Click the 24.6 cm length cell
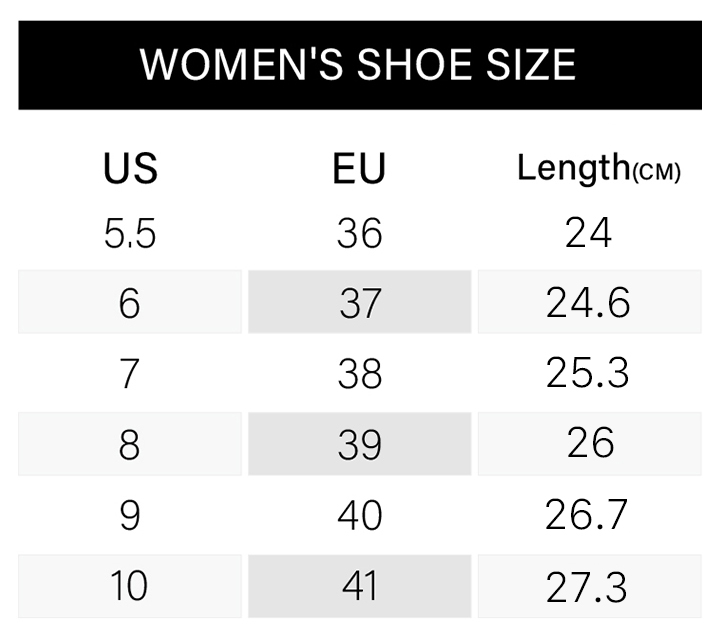721x632 pixels. tap(590, 302)
